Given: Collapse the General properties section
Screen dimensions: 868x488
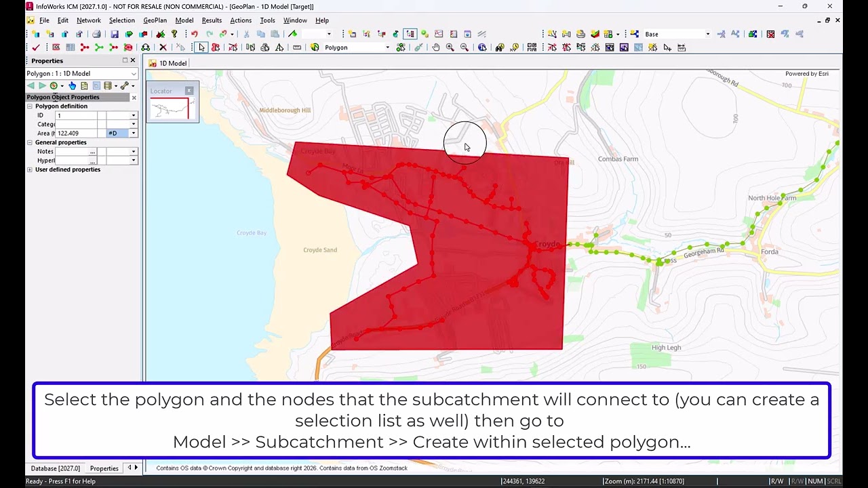Looking at the screenshot, I should click(x=30, y=142).
